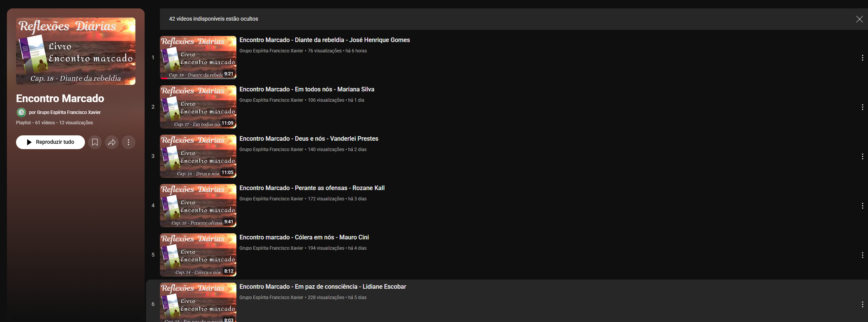The image size is (868, 322).
Task: Open playlist more options menu in sidebar
Action: tap(129, 142)
